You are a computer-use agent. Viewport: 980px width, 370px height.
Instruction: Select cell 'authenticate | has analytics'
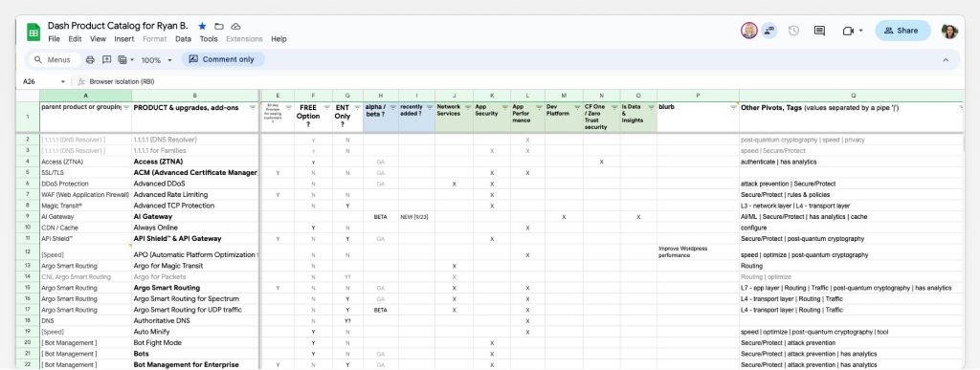coord(852,162)
